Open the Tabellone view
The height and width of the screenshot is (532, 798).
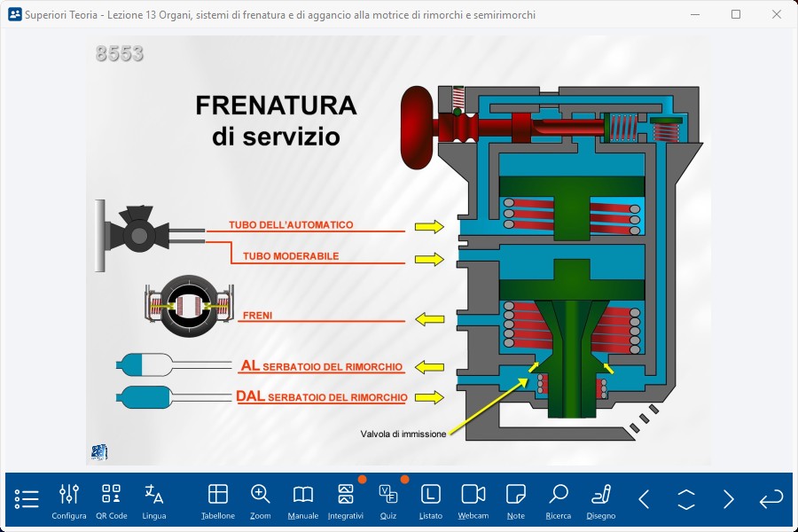coord(218,500)
